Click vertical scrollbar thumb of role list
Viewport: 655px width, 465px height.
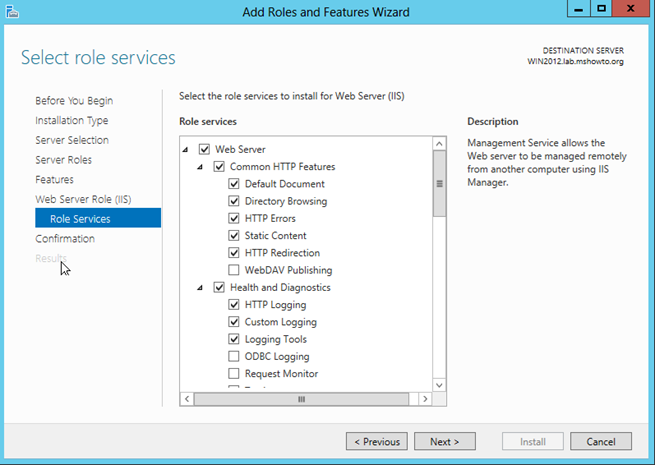click(x=439, y=183)
